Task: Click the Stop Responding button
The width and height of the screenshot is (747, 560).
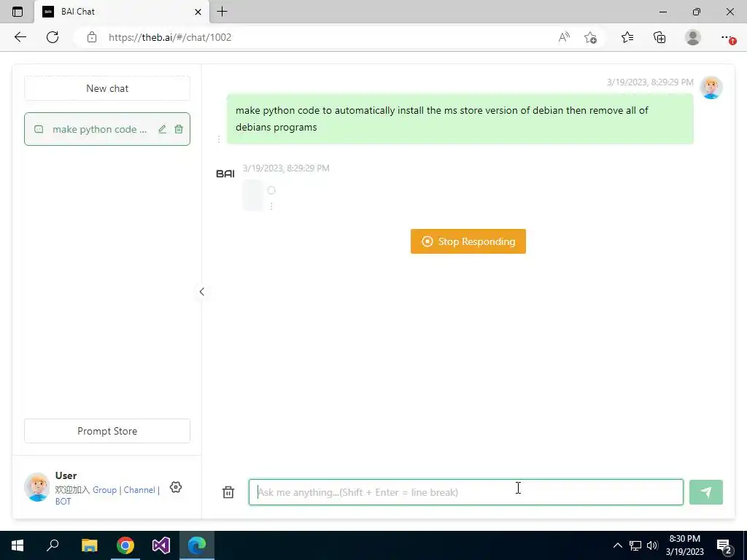Action: click(x=468, y=241)
